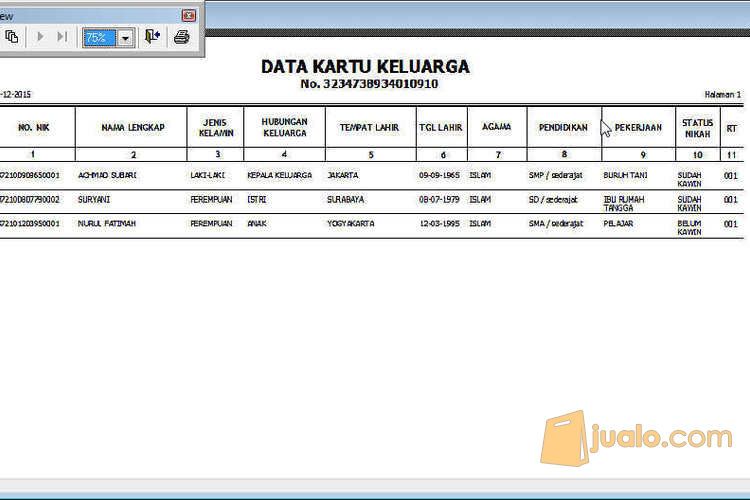The width and height of the screenshot is (750, 500).
Task: Select the 75% zoom input field
Action: coord(98,38)
